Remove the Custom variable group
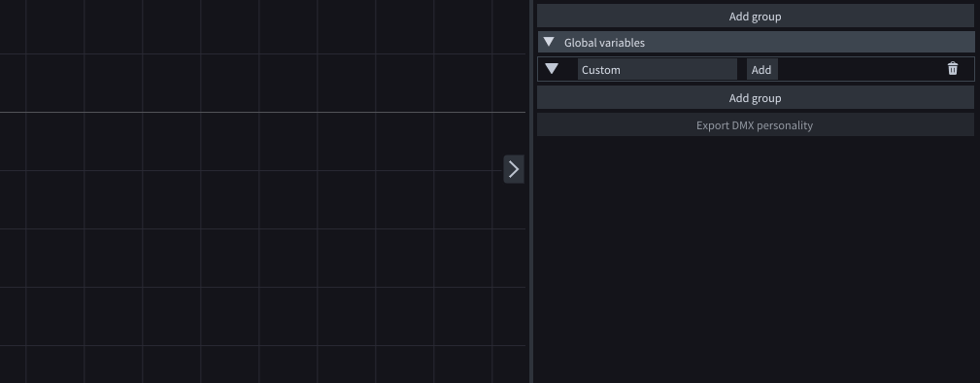980x383 pixels. (x=953, y=69)
